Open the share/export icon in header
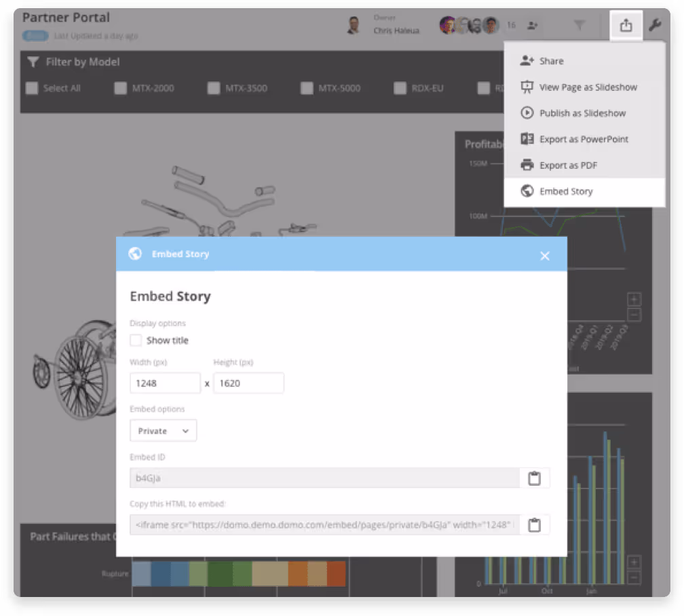The width and height of the screenshot is (684, 616). [626, 25]
